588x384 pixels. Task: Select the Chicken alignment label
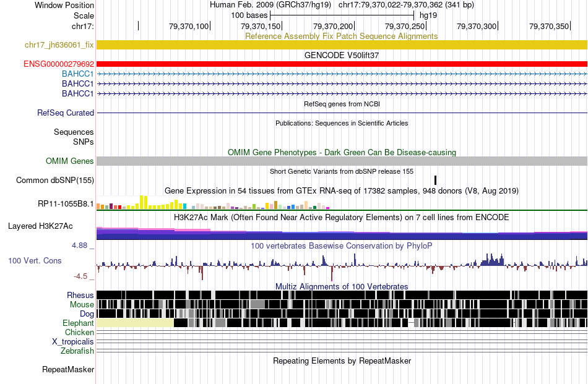coord(79,332)
